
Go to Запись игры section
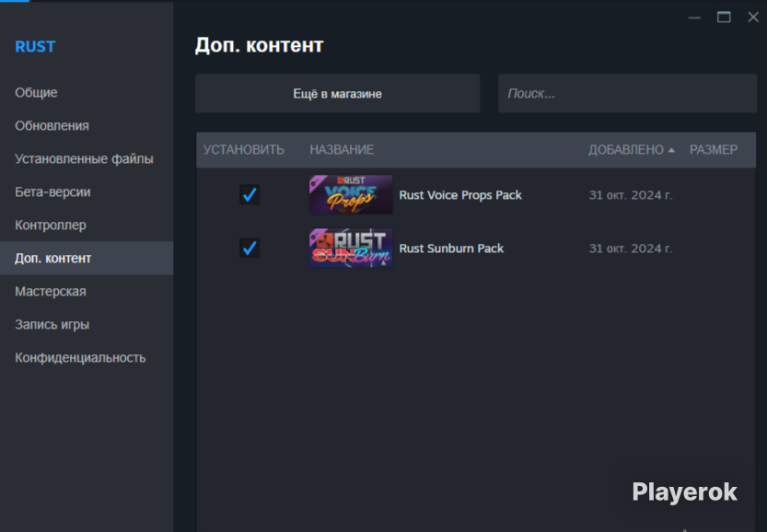click(52, 325)
